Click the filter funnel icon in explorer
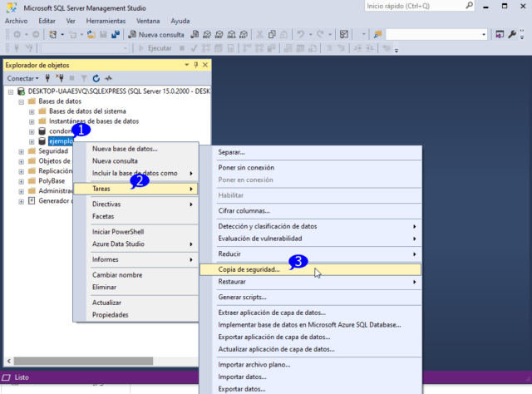The image size is (532, 394). [x=84, y=77]
